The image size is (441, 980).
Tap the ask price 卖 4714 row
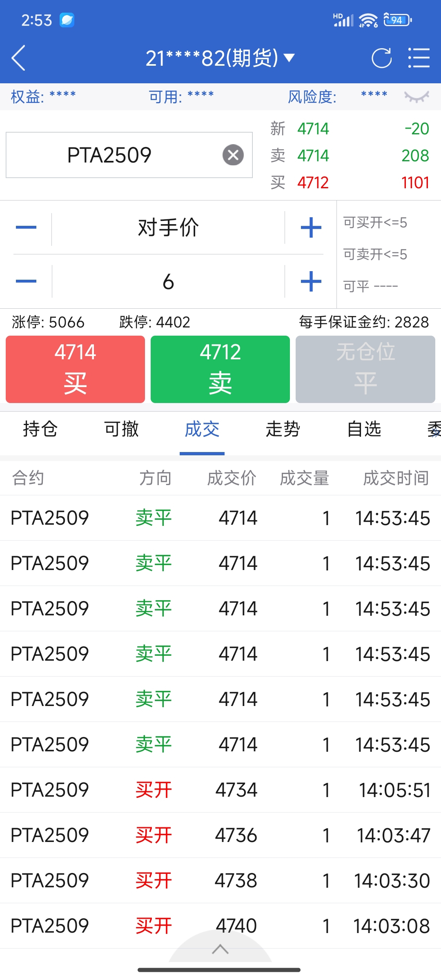click(350, 156)
